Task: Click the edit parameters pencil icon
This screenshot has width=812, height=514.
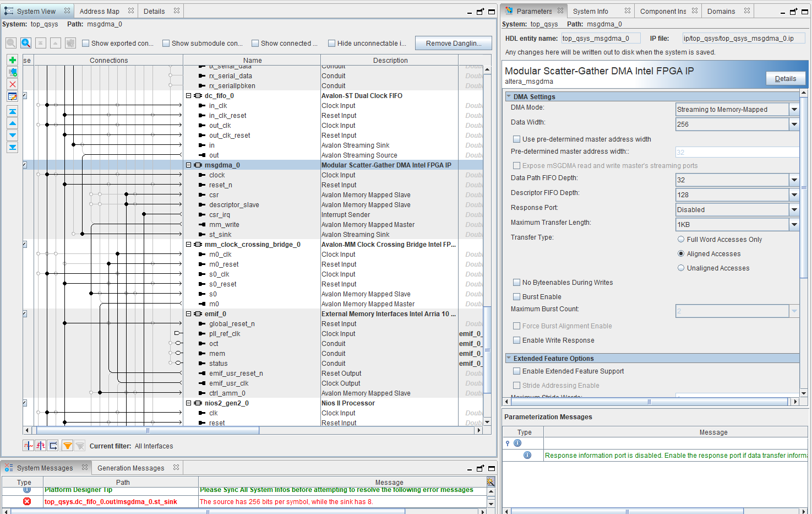Action: pyautogui.click(x=12, y=96)
